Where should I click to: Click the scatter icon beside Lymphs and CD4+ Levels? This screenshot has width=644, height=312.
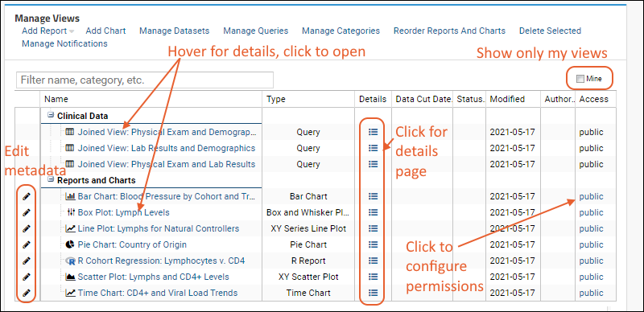click(70, 277)
